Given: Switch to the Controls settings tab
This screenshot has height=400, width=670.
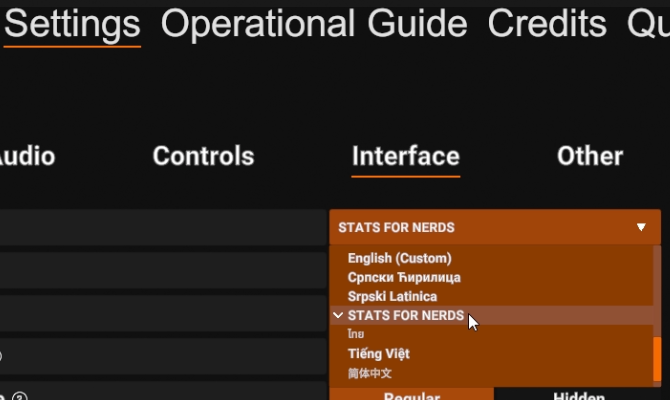Looking at the screenshot, I should click(x=203, y=156).
